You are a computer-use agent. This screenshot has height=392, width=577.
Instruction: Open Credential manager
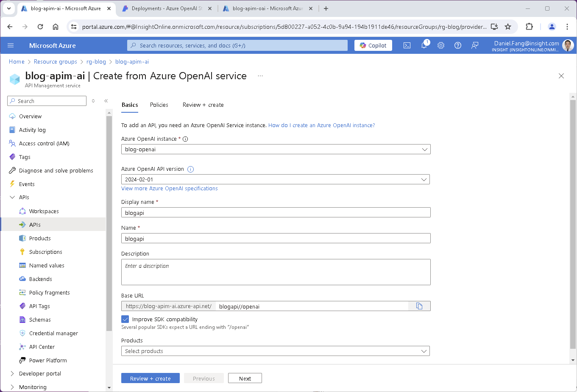53,333
